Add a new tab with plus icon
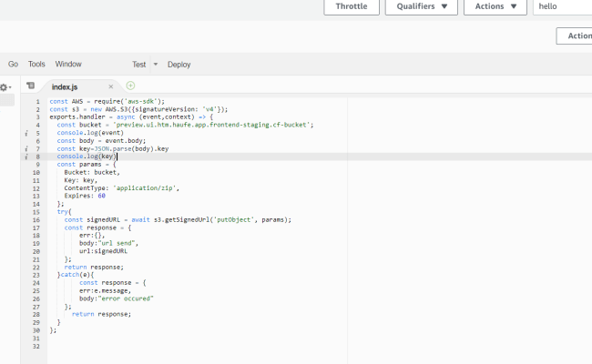Viewport: 592px width, 364px height. coord(130,86)
